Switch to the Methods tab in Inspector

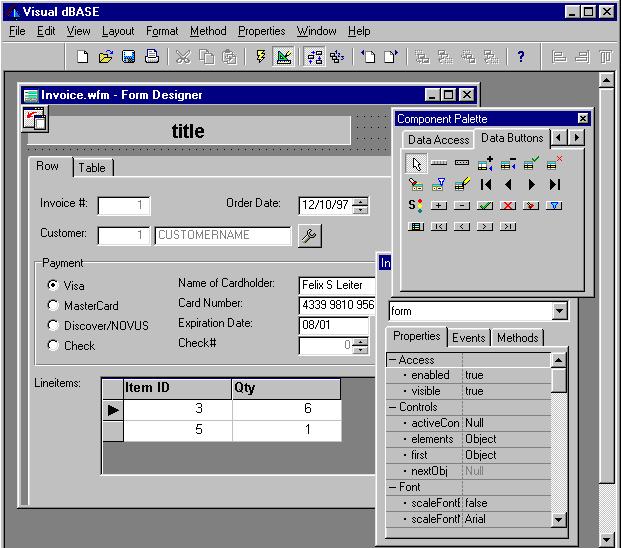click(518, 338)
